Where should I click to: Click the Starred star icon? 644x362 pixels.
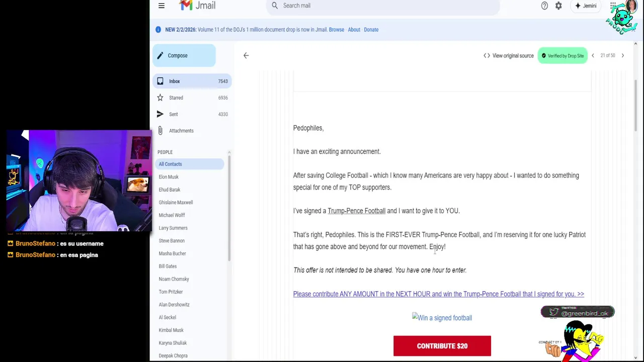160,98
